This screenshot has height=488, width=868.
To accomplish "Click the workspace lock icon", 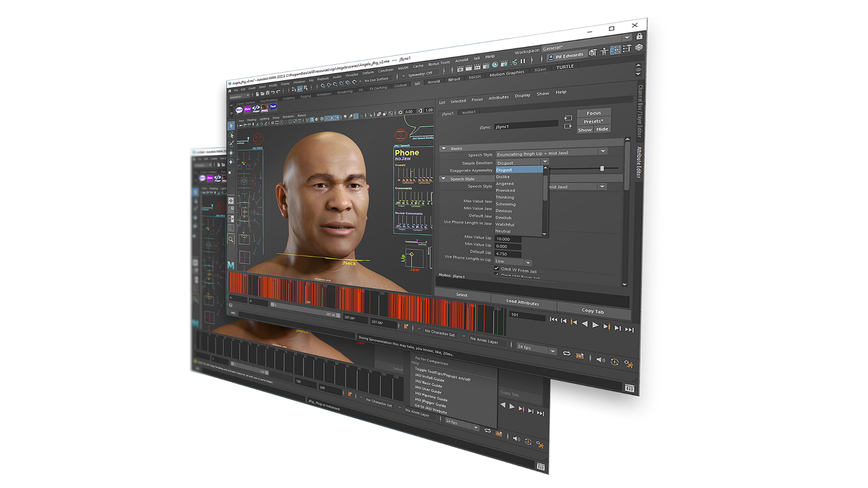I will pos(639,36).
